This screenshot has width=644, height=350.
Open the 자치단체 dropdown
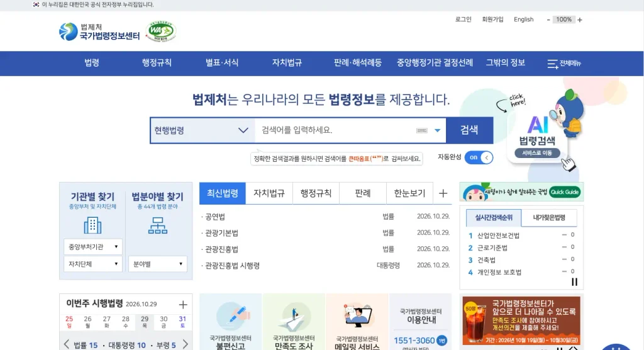(93, 264)
